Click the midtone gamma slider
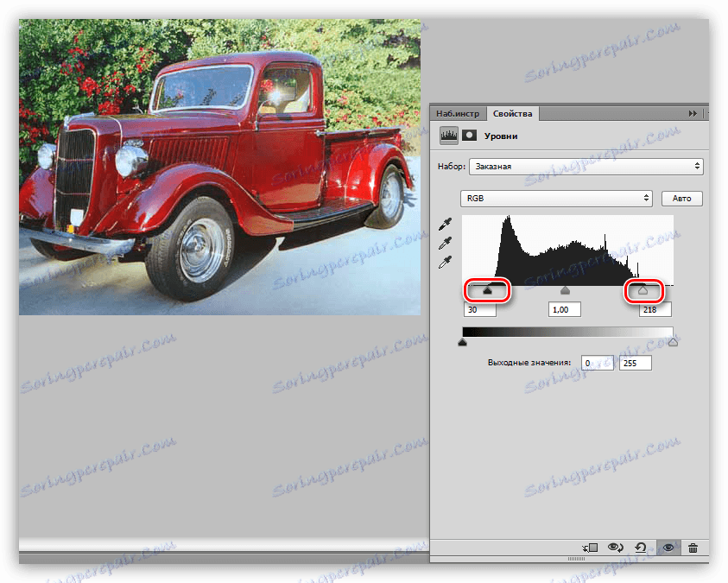 tap(565, 290)
